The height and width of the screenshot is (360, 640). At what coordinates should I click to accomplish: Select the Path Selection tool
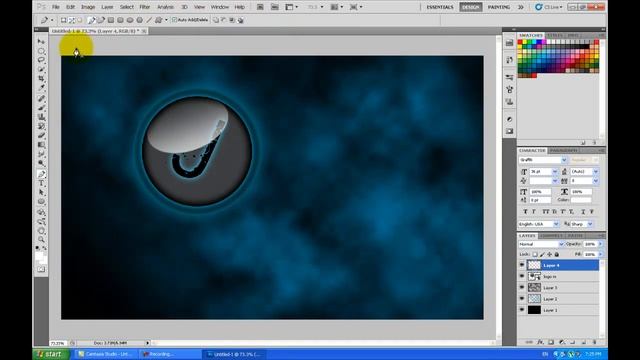41,192
